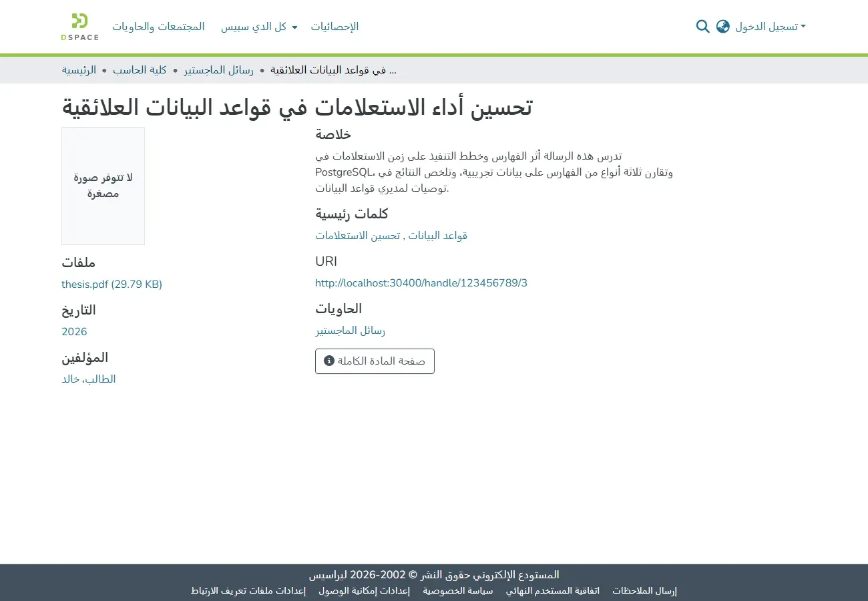Click the item title heading
This screenshot has width=868, height=601.
point(297,107)
